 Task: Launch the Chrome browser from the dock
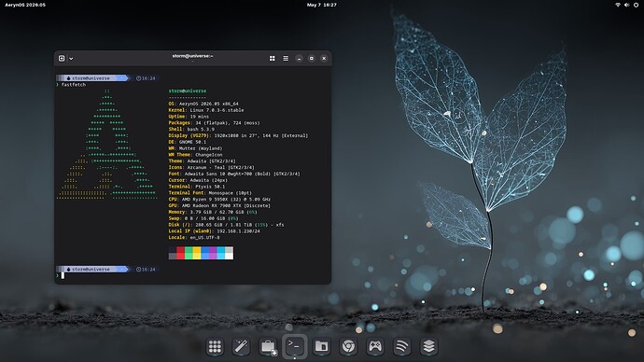tap(348, 347)
